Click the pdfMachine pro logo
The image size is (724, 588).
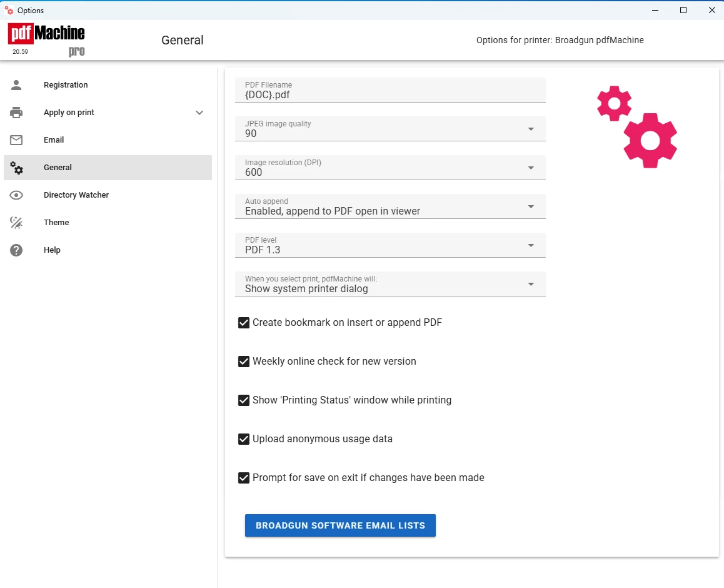pos(46,40)
